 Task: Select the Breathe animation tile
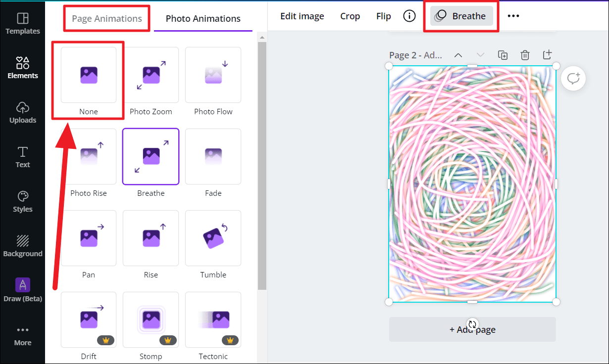coord(151,156)
